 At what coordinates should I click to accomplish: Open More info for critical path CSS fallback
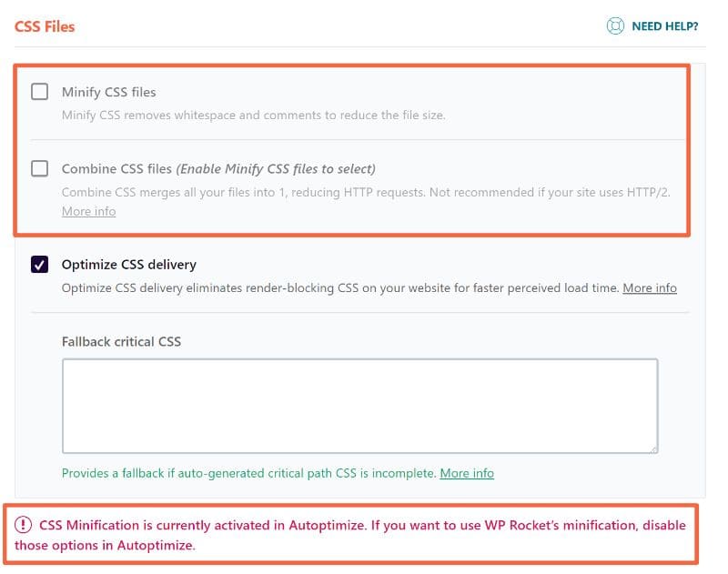click(466, 473)
